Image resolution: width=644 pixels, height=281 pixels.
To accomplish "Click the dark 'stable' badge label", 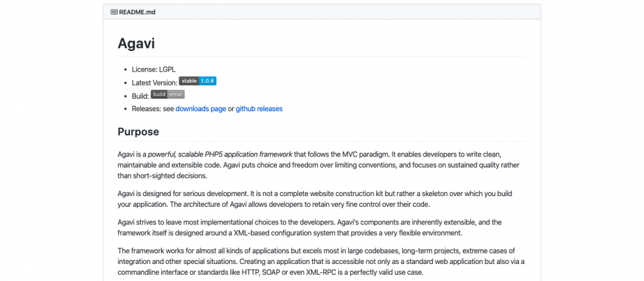I will pos(189,81).
